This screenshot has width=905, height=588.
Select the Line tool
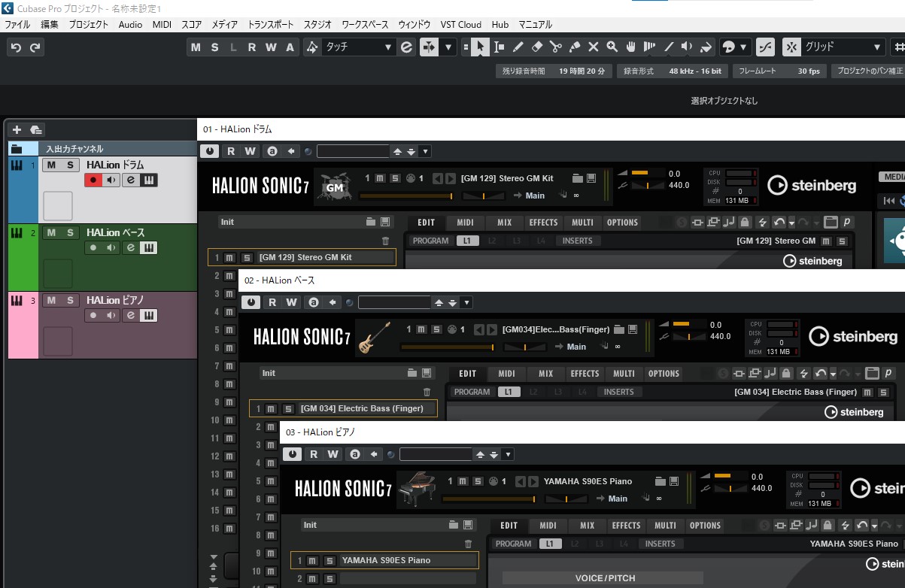668,47
